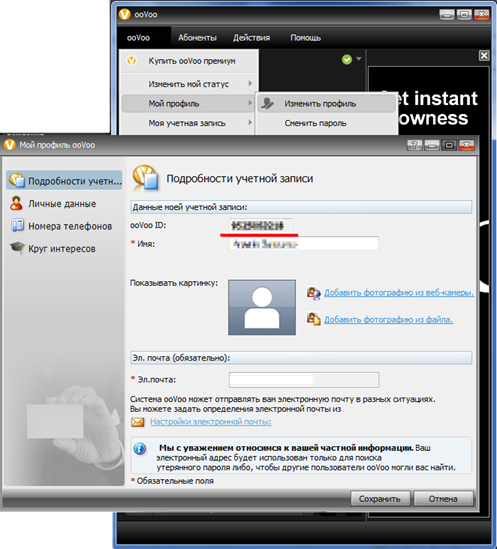Click the Эл.почта email input field

coord(304,380)
